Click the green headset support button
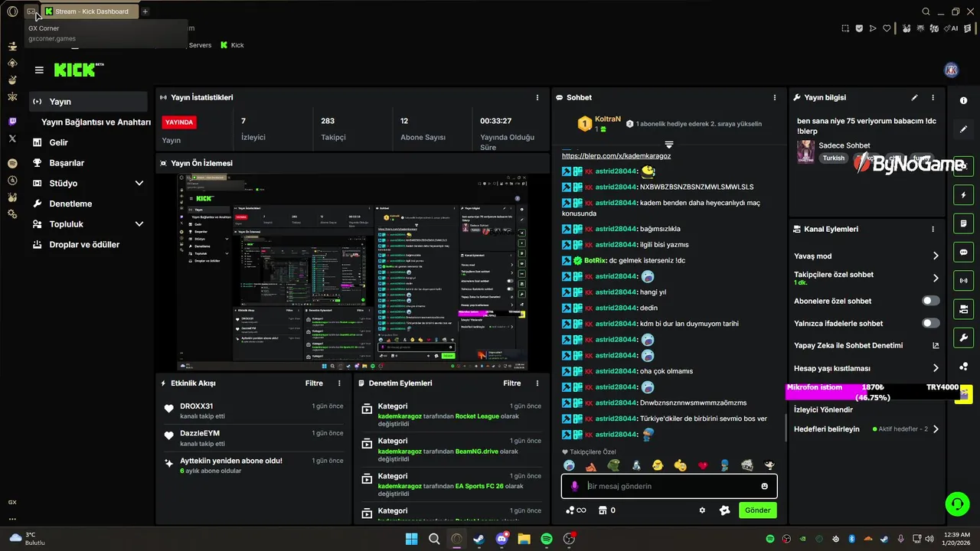The width and height of the screenshot is (980, 551). click(957, 503)
